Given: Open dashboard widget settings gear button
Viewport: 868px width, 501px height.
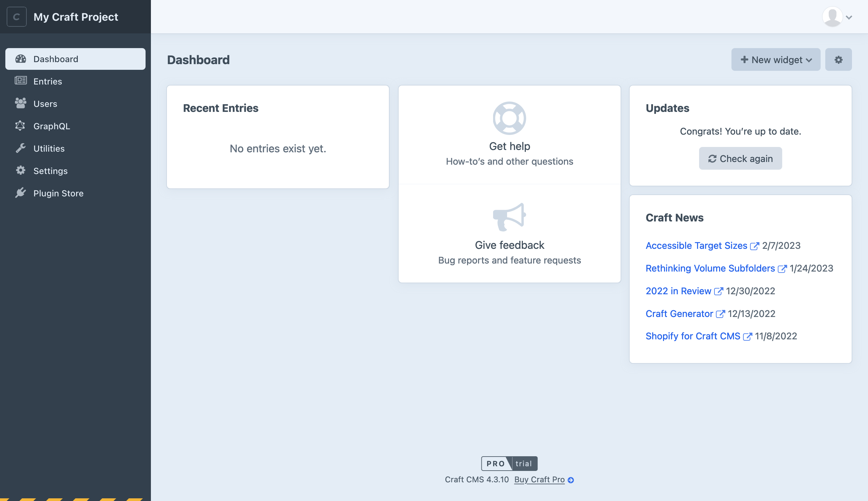Looking at the screenshot, I should tap(838, 59).
